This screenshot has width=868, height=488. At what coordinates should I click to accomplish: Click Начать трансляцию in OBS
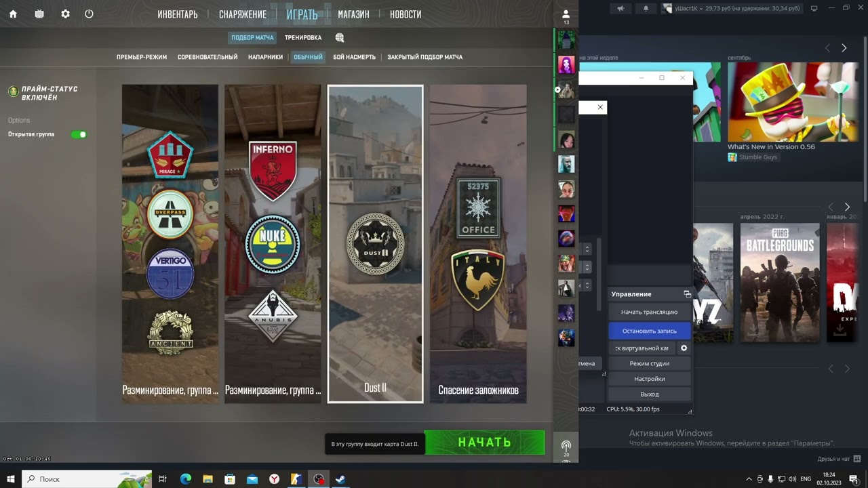(650, 312)
